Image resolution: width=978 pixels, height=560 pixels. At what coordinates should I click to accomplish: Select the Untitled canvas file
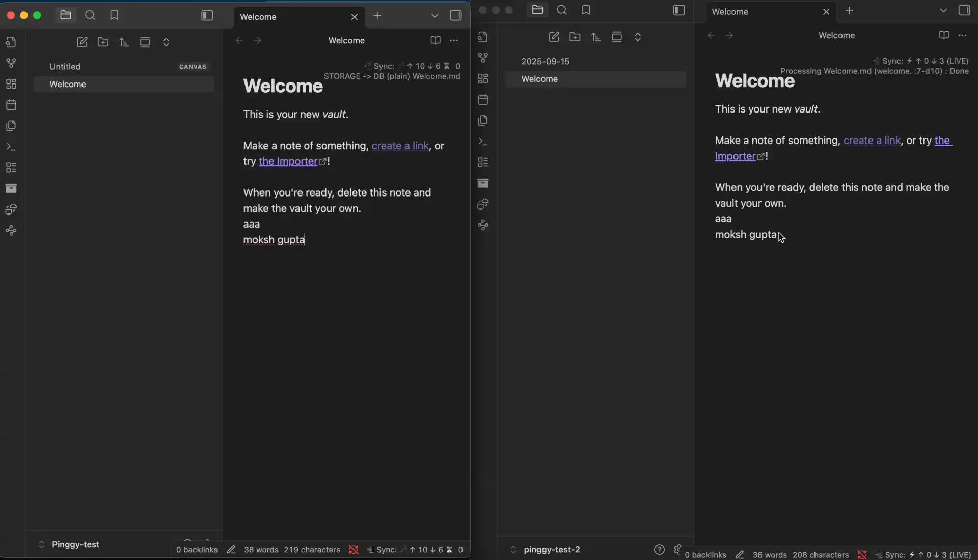(65, 67)
